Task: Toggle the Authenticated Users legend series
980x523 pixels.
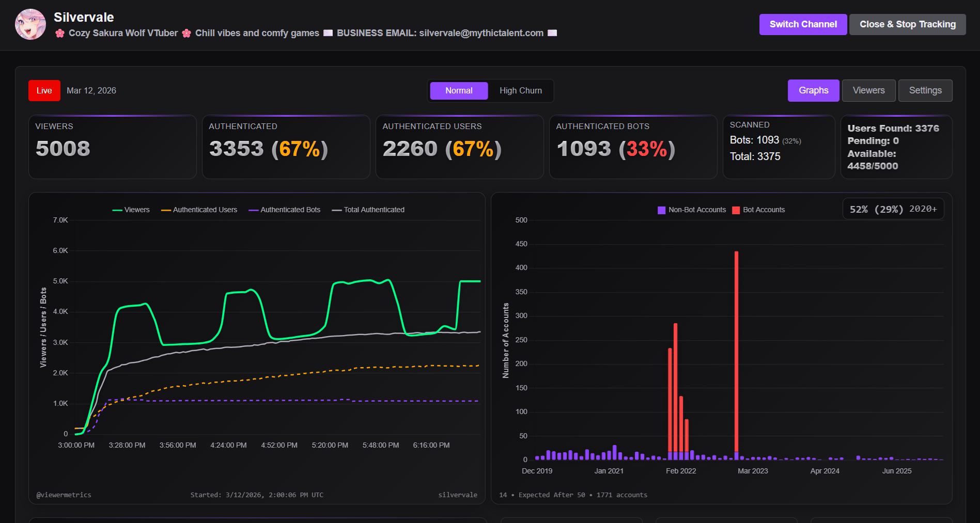Action: click(x=199, y=210)
